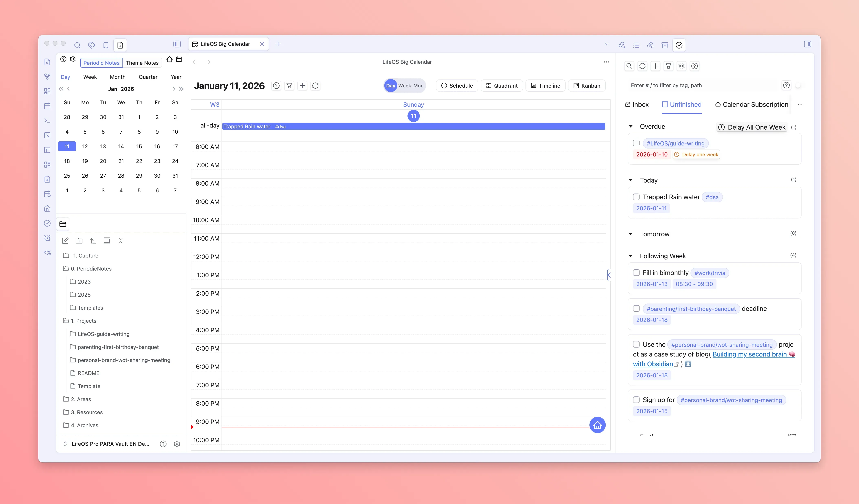This screenshot has height=504, width=859.
Task: Click the bookmark icon in top toolbar
Action: (x=106, y=45)
